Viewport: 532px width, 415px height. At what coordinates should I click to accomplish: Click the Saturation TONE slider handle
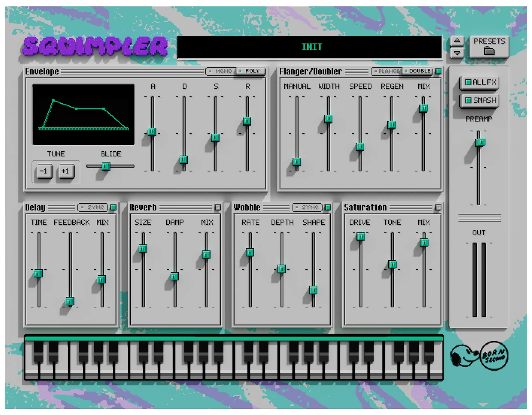pos(392,264)
